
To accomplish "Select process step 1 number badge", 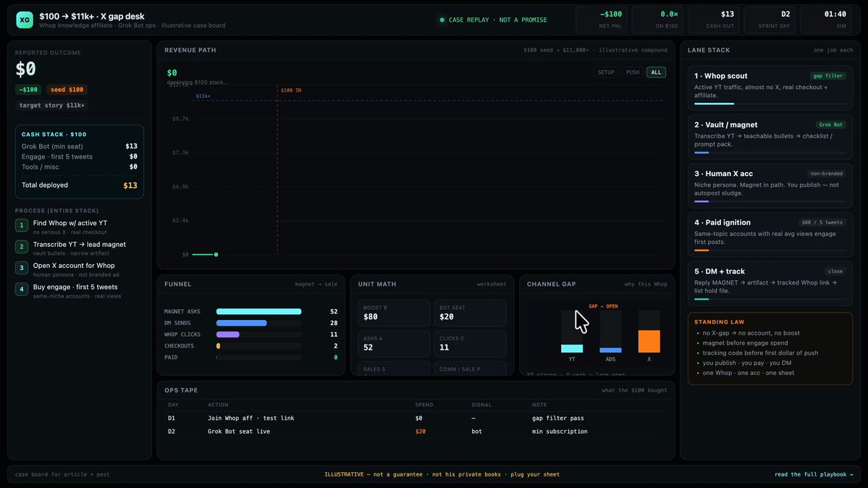I will click(x=22, y=225).
